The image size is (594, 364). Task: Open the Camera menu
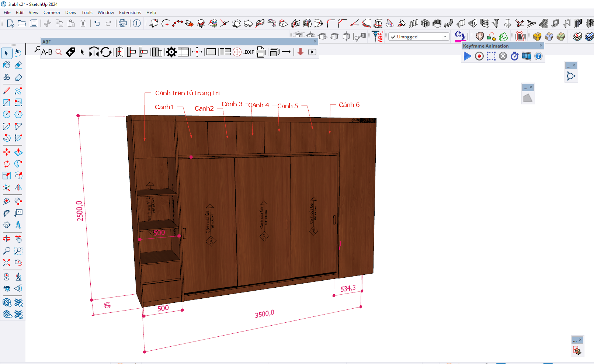(x=52, y=13)
